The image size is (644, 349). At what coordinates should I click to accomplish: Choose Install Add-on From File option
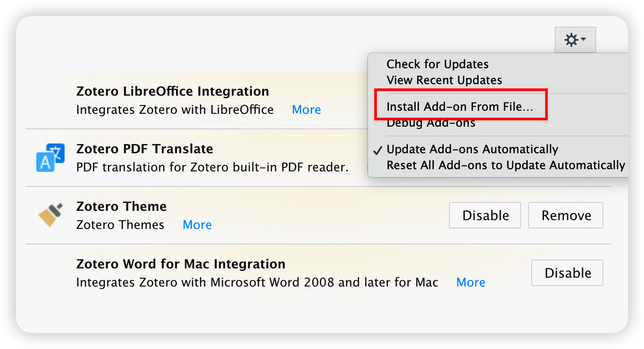[x=460, y=107]
